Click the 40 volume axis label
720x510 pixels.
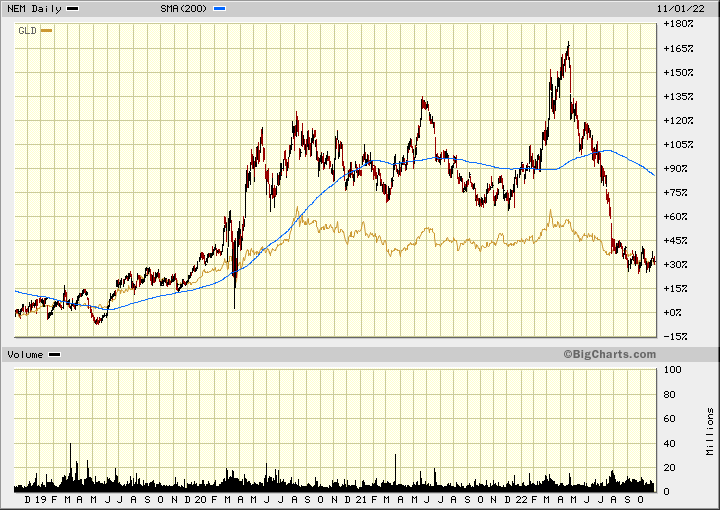pos(670,443)
